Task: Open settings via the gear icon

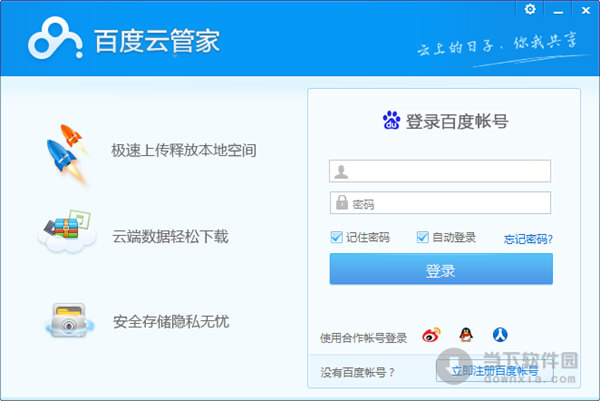Action: tap(530, 9)
